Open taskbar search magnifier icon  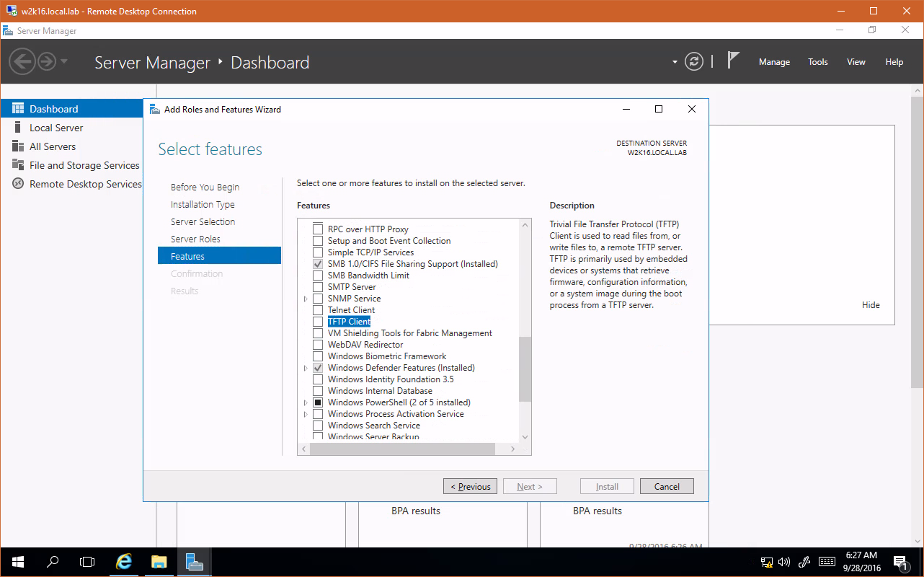click(53, 562)
